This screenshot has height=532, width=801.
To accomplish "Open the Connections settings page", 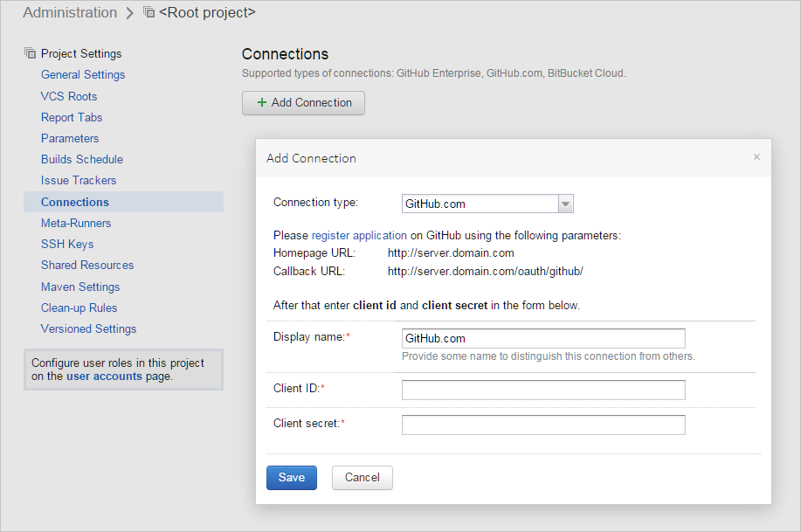I will pos(74,202).
